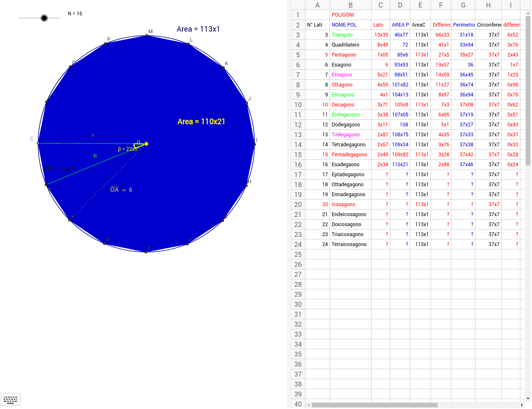Click the Triangolo perimeter value 31x18
This screenshot has width=532, height=409.
(463, 35)
